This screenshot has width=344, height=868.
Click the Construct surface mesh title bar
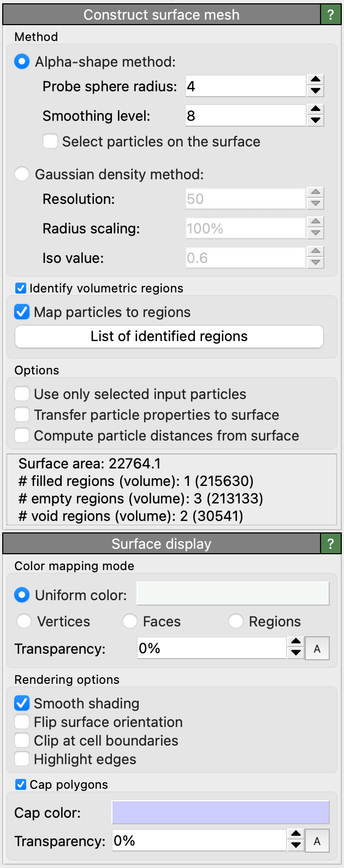point(161,15)
